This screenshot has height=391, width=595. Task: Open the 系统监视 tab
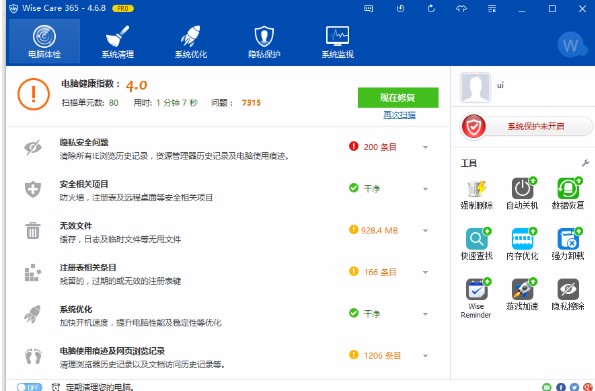point(337,41)
